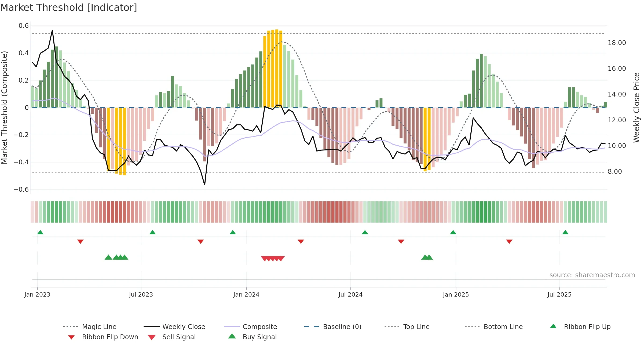Click the −0.4 left axis tick label
The width and height of the screenshot is (644, 362).
(21, 162)
